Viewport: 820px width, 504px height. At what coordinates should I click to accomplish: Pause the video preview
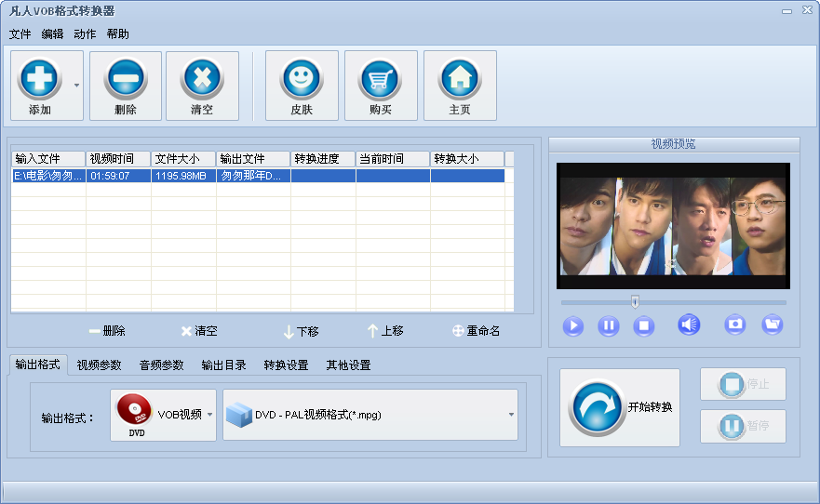click(609, 326)
